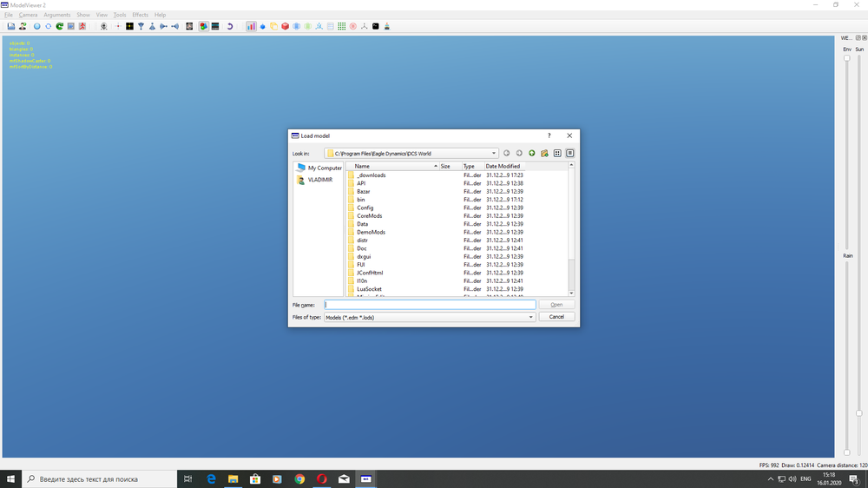Click the Env slider handle
The height and width of the screenshot is (488, 868).
(847, 58)
